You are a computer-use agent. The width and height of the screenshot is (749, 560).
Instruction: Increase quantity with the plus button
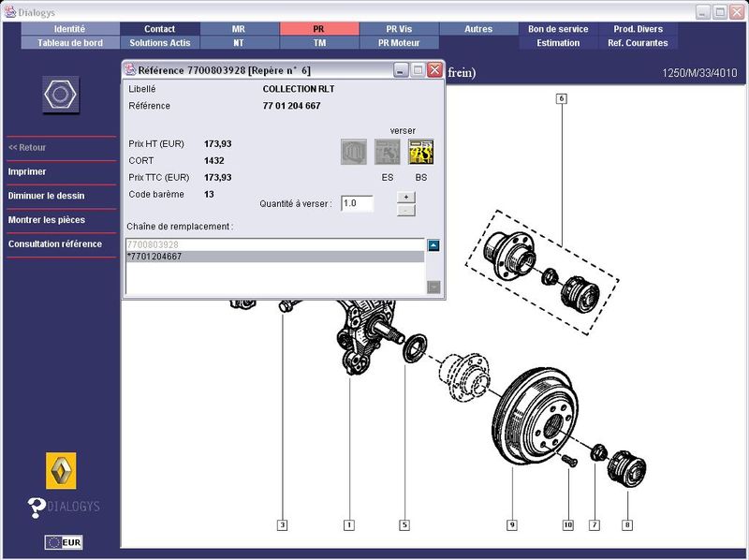tap(406, 197)
